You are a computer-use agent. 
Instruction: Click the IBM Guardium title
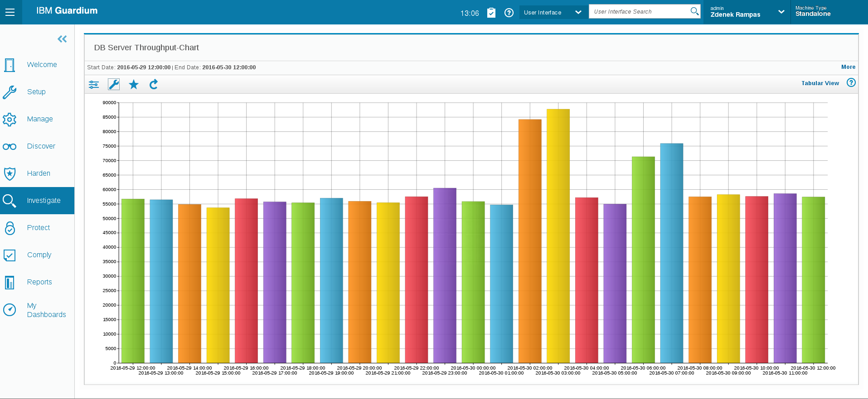pyautogui.click(x=67, y=11)
